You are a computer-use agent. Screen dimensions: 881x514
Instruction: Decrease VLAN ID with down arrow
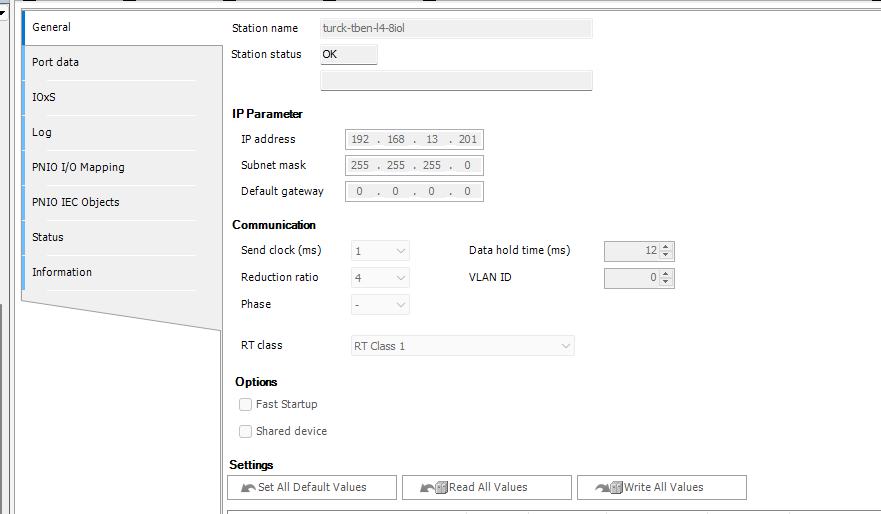(x=666, y=282)
